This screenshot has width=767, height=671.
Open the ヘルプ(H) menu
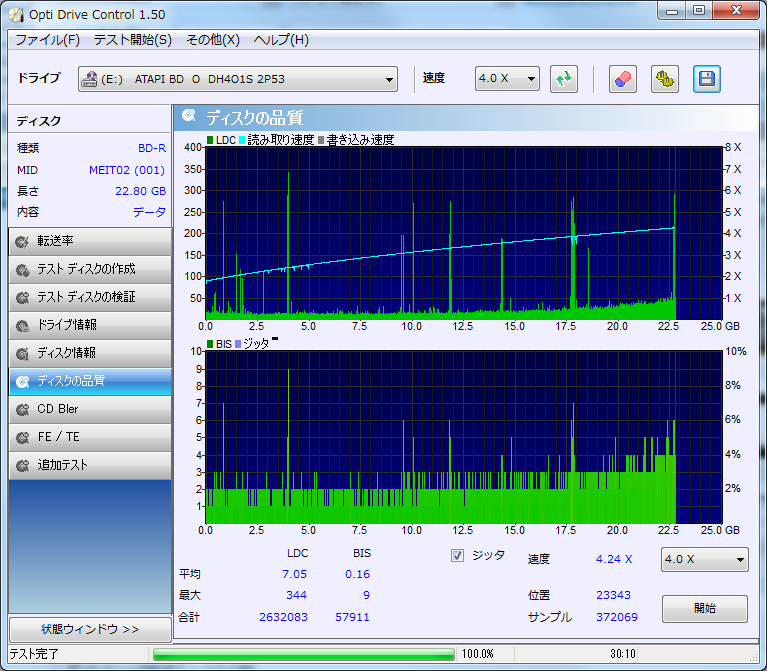(x=281, y=40)
